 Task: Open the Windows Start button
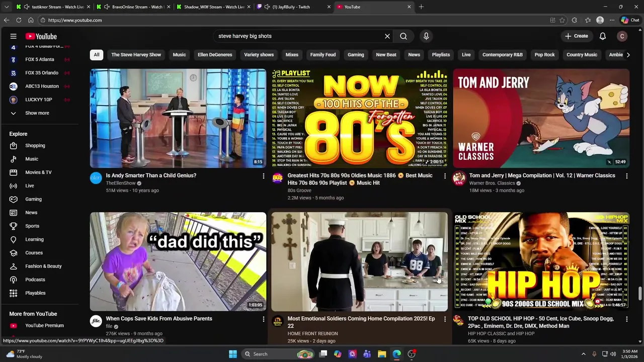[x=233, y=354]
